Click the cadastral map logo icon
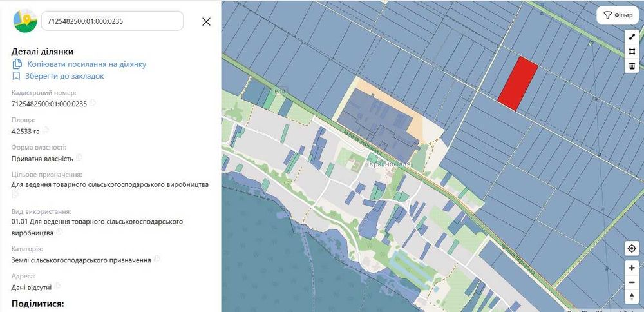644x312 pixels. click(x=25, y=21)
